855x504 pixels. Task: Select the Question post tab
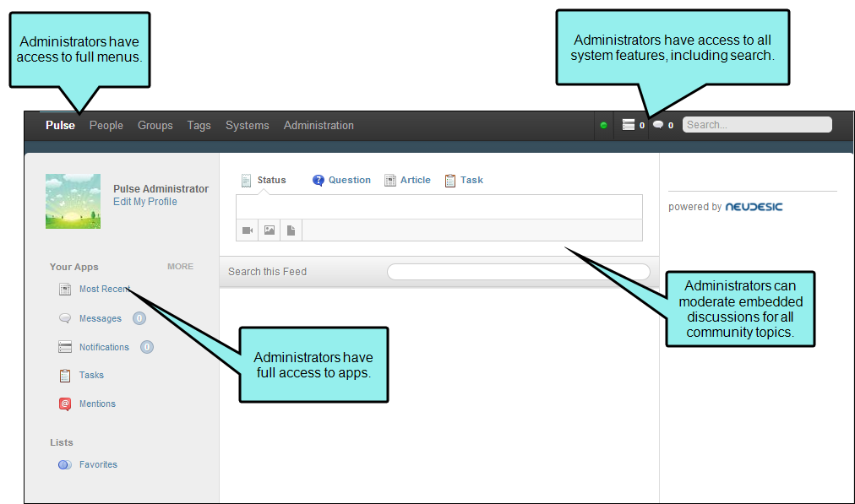(341, 180)
